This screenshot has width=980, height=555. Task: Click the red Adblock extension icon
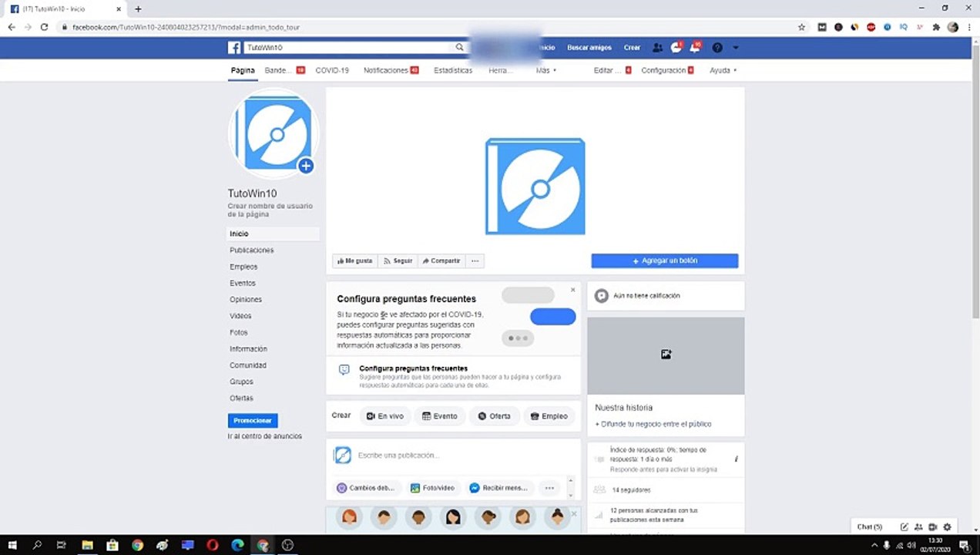(x=871, y=27)
